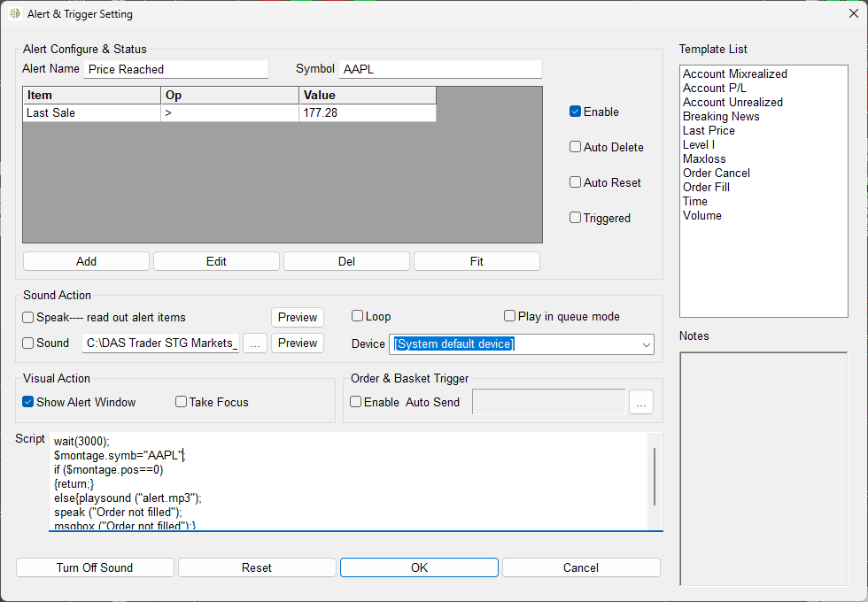Select Time template

point(694,202)
